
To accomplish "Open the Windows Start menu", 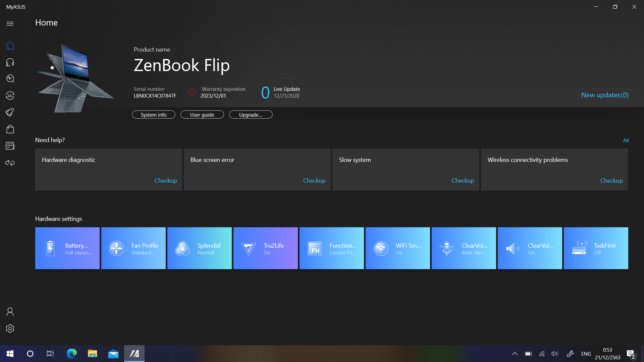I will (x=10, y=354).
